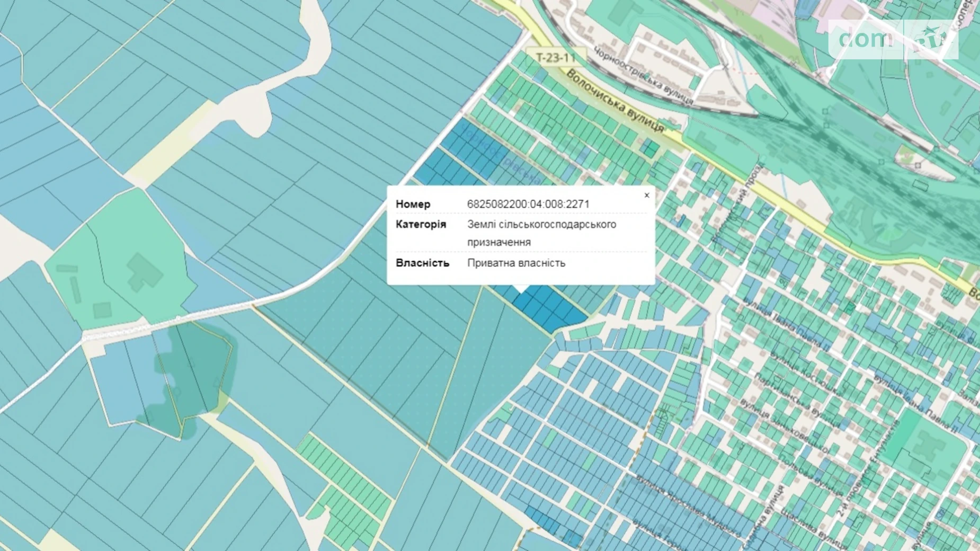Click the Номер label in popup
This screenshot has width=980, height=551.
pyautogui.click(x=413, y=204)
